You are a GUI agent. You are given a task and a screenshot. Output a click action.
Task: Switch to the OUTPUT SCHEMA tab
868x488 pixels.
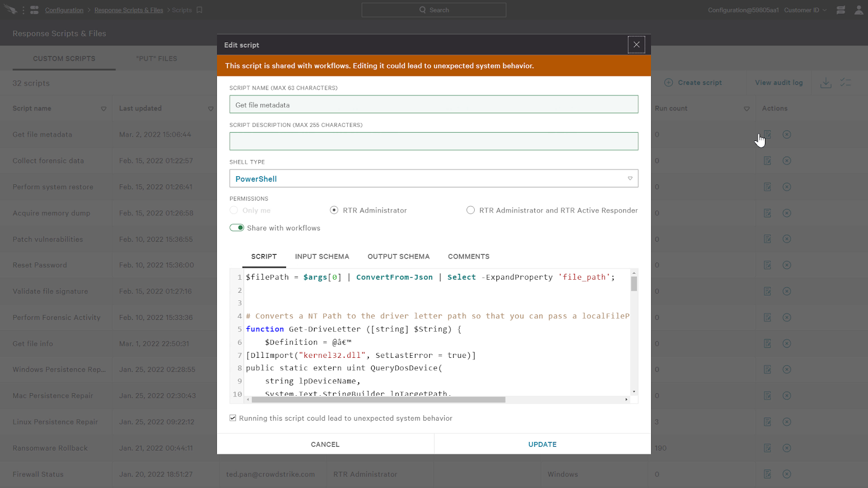pos(399,256)
